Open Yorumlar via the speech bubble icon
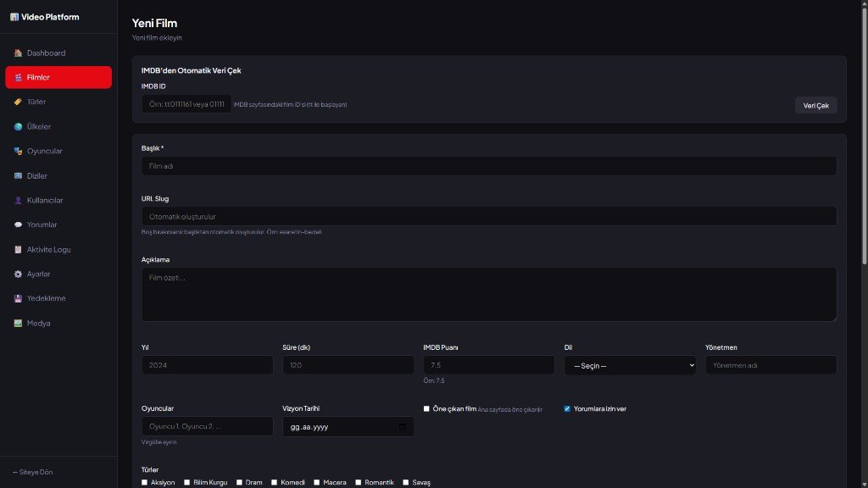The image size is (868, 488). pyautogui.click(x=17, y=225)
